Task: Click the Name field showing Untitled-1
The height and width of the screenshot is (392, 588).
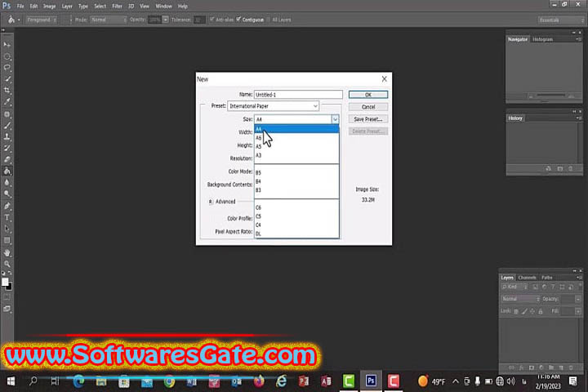Action: (298, 95)
